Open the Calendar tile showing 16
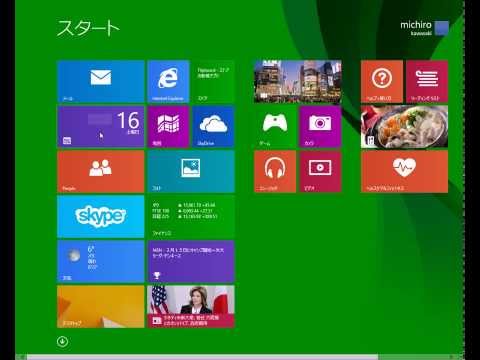Image resolution: width=480 pixels, height=360 pixels. click(x=100, y=126)
